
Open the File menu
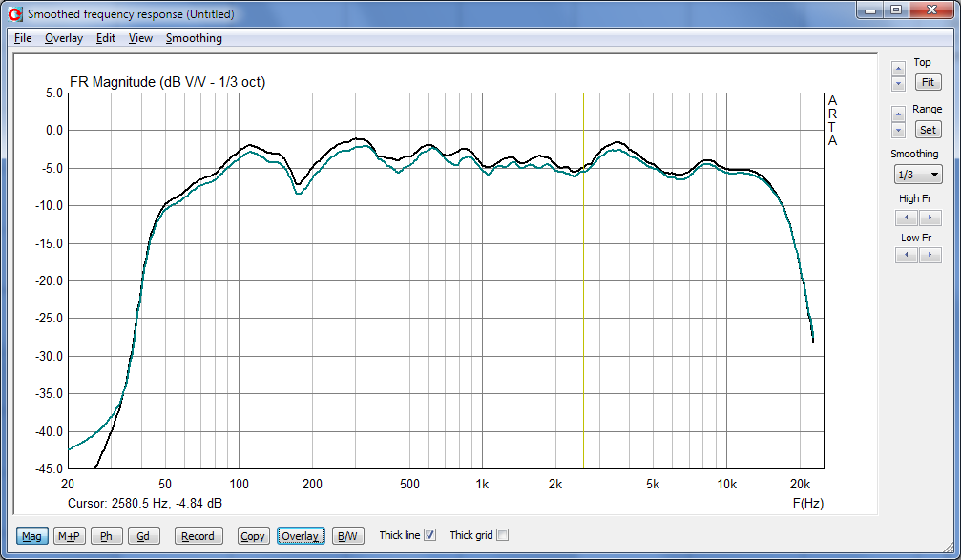(23, 38)
